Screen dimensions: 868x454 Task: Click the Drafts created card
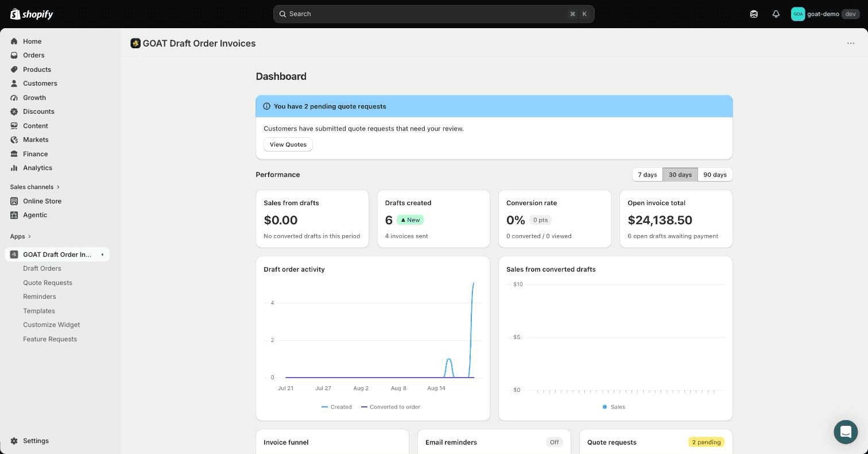(433, 219)
